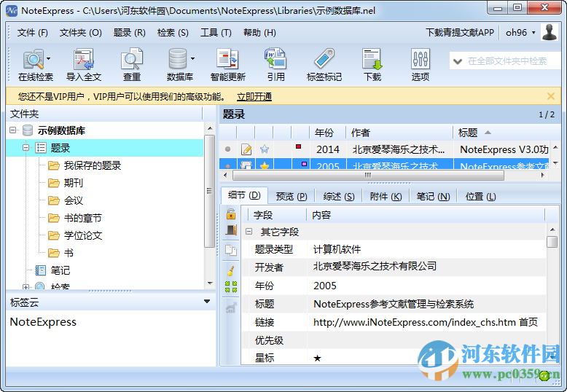Expand the 检索 tree node

(26, 287)
